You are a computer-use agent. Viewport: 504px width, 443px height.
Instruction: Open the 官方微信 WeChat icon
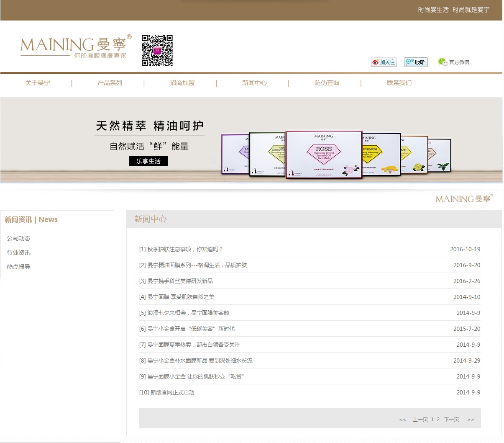click(x=453, y=62)
